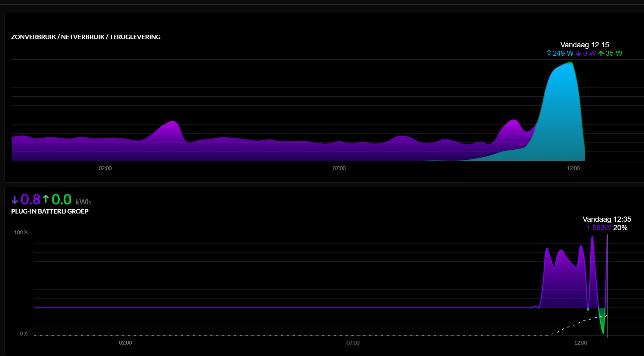Click the green 0.0 kWh export value
Image resolution: width=644 pixels, height=356 pixels.
[x=62, y=199]
